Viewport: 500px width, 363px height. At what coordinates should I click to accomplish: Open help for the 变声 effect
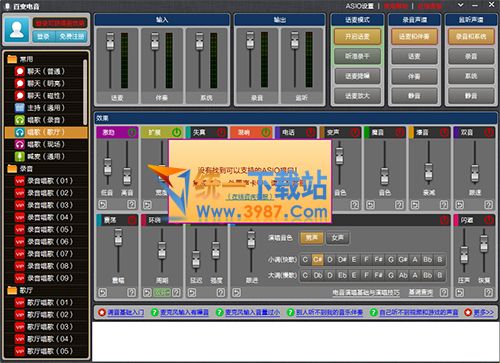(355, 204)
